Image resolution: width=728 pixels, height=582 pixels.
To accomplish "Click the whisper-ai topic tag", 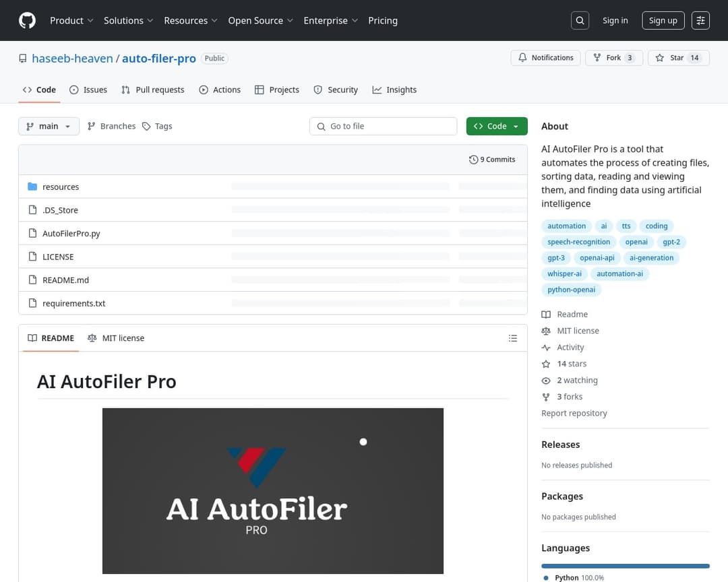I will pos(564,274).
